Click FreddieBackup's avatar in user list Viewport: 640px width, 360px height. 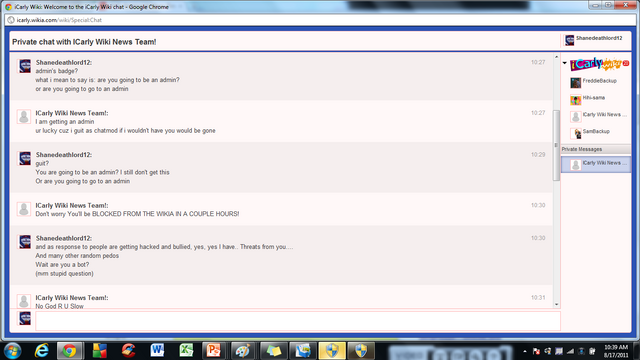pos(576,83)
